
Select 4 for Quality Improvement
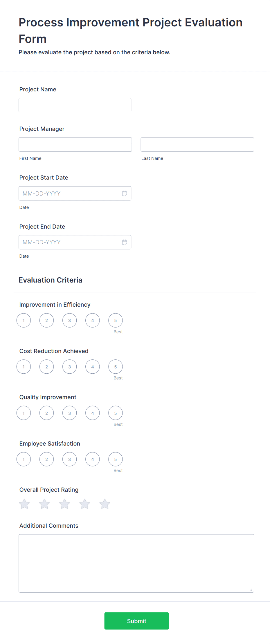[x=93, y=413]
